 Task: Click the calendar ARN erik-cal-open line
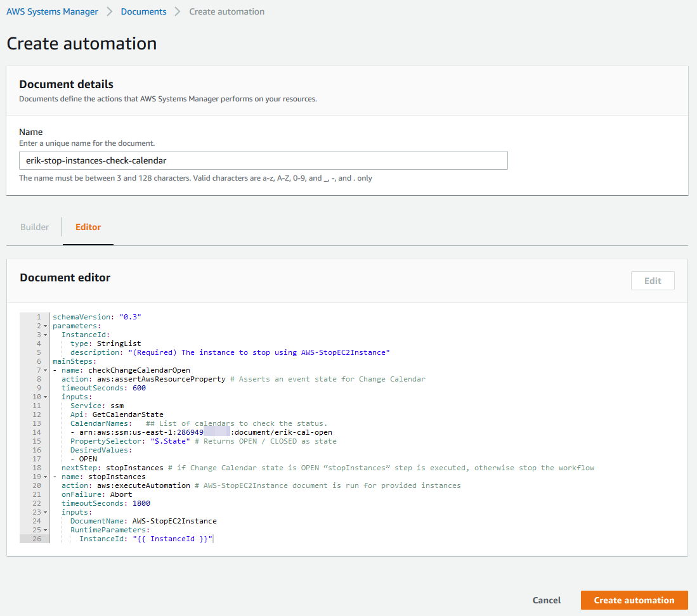tap(202, 432)
